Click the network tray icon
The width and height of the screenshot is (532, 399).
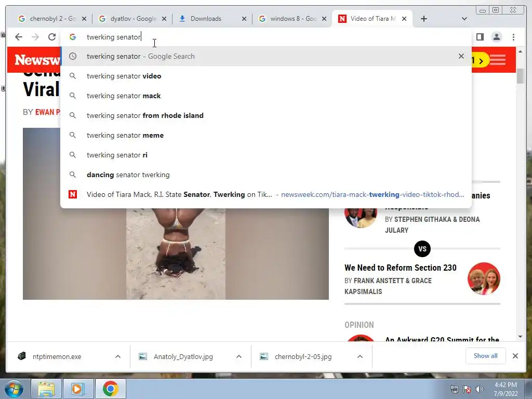454,389
